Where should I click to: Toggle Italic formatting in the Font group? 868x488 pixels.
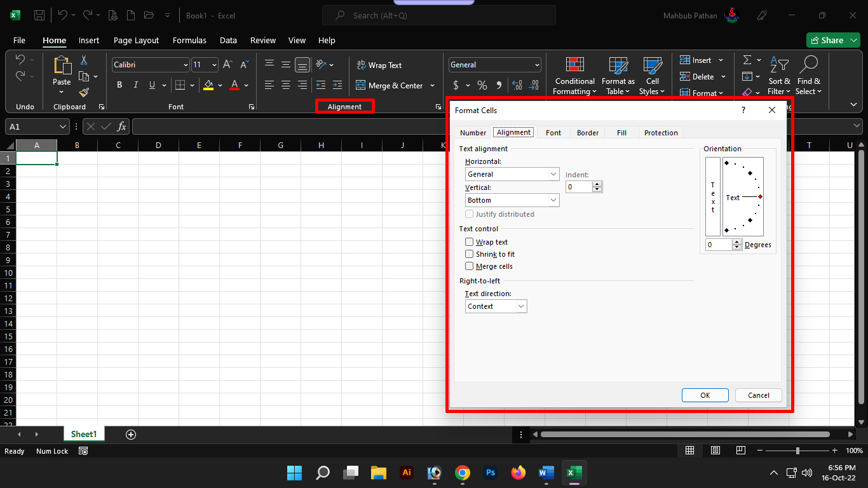coord(135,85)
